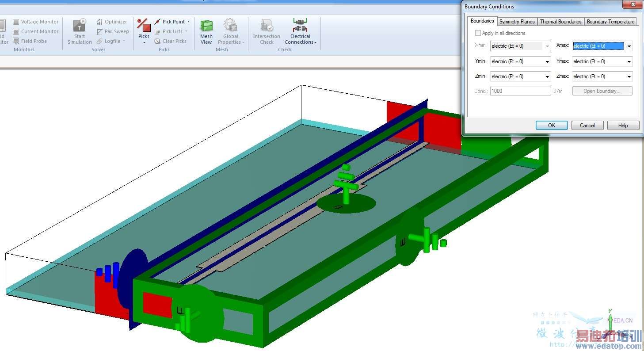Open the Ymin boundary type dropdown
This screenshot has width=644, height=351.
click(520, 61)
